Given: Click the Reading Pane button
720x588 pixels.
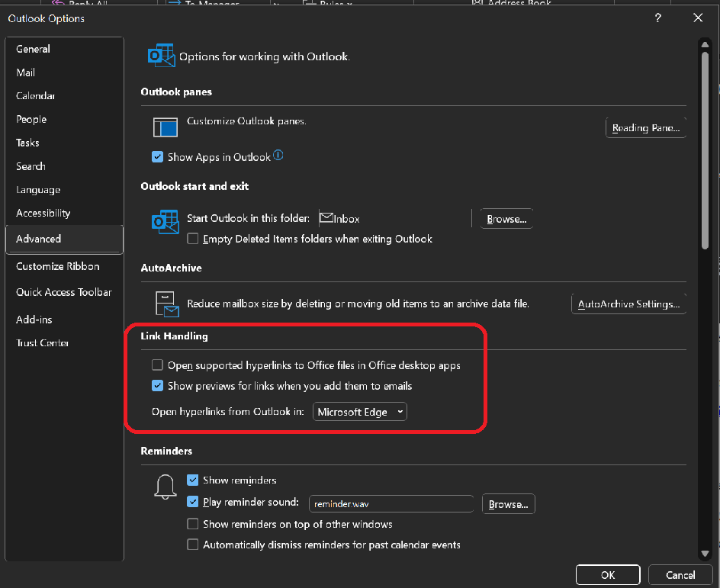Looking at the screenshot, I should (645, 127).
